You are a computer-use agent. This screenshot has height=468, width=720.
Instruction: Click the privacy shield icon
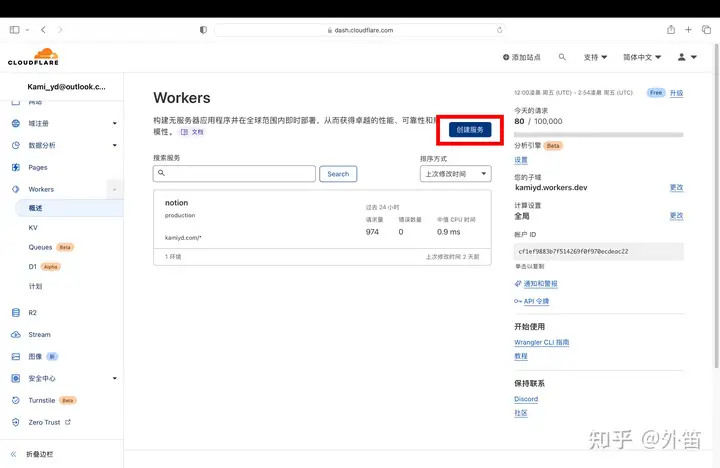tap(203, 30)
